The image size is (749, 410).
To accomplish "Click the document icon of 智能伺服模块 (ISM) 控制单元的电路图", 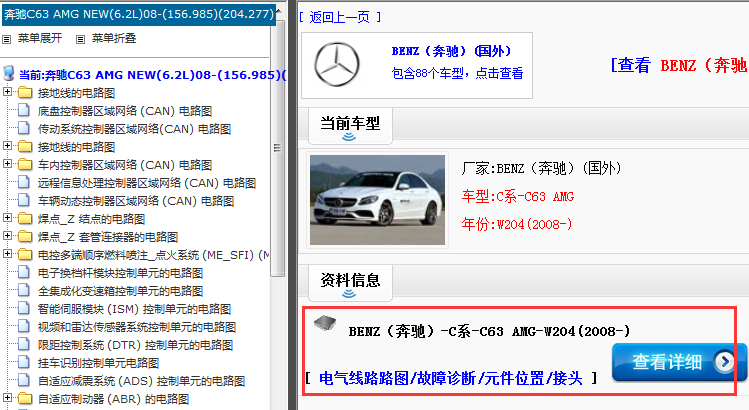I will 24,308.
